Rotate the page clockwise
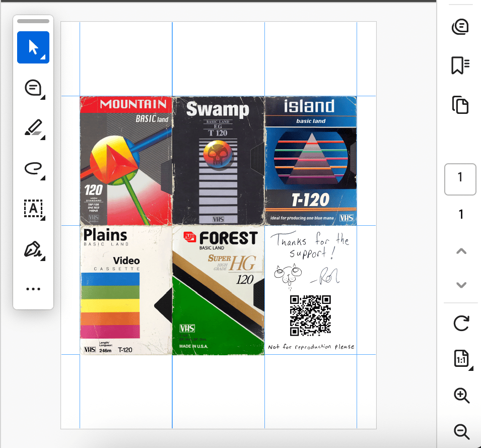The image size is (481, 448). click(461, 323)
